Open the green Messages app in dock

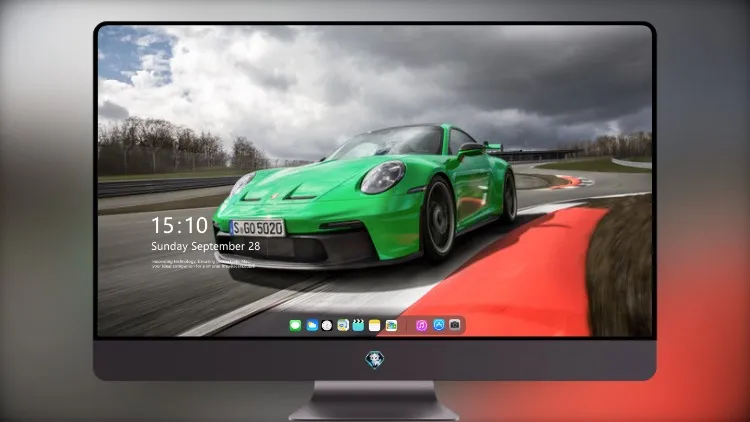(295, 326)
